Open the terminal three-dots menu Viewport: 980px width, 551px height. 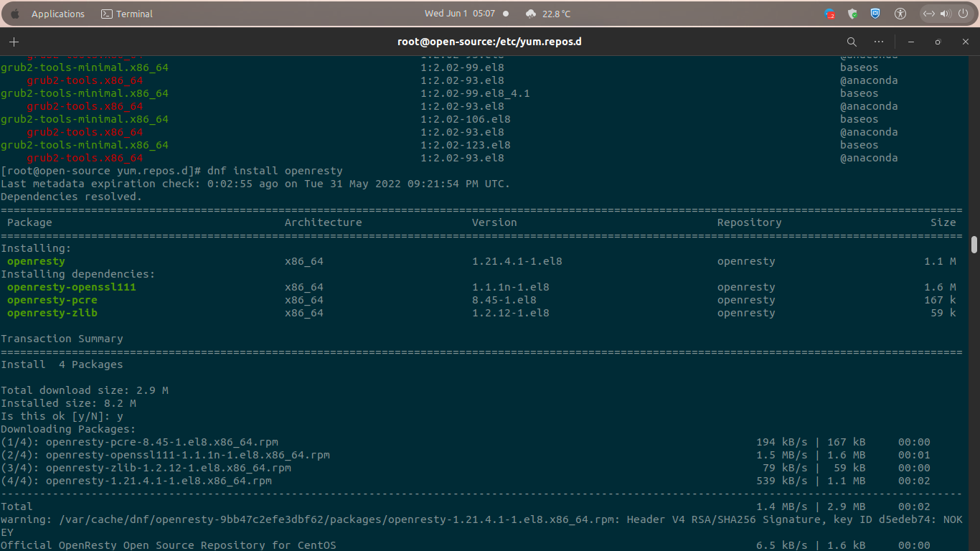point(879,42)
